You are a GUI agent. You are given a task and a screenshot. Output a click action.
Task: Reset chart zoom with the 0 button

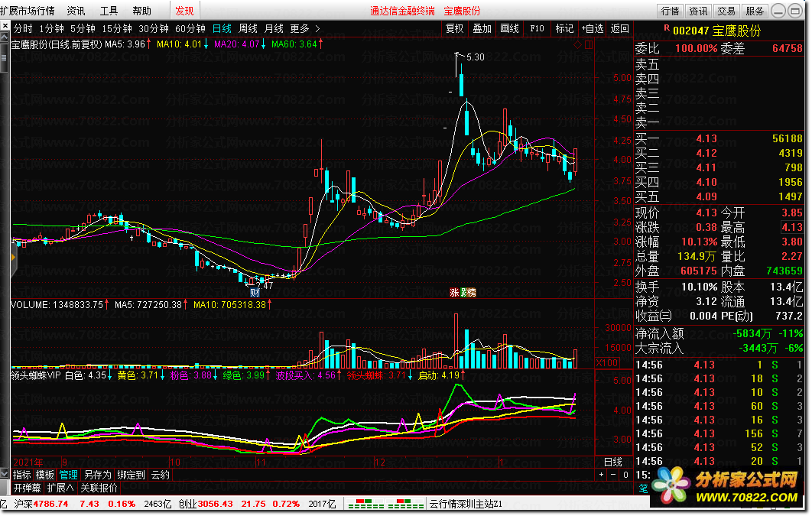point(625,475)
